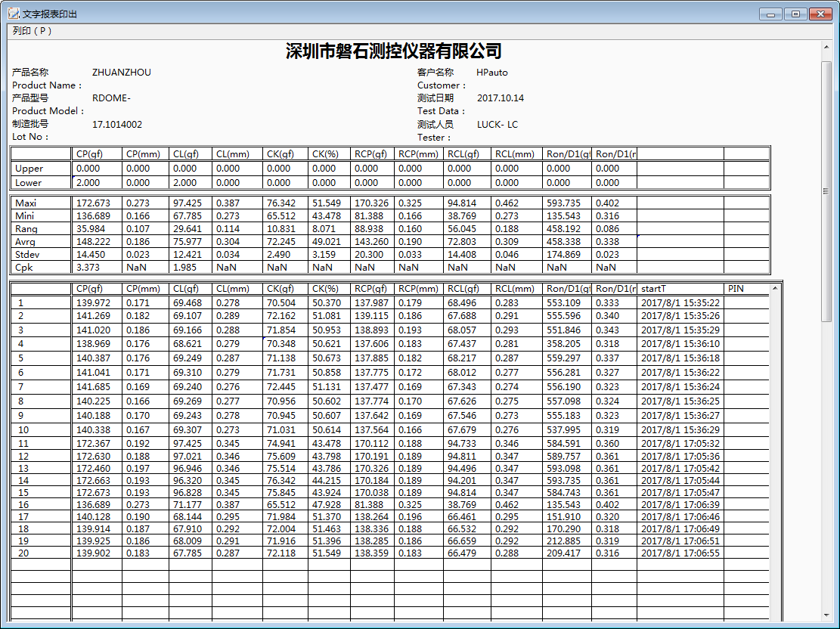Maximize the 文字报表印出 window

pos(795,14)
